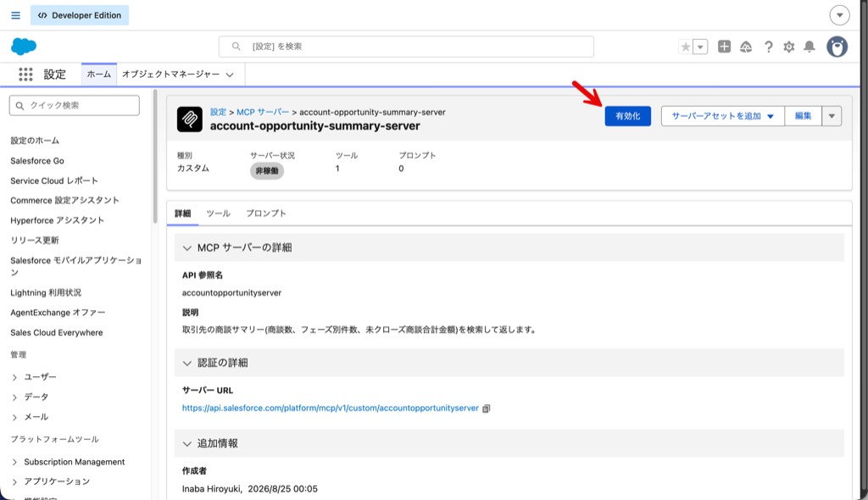Click the accountopportunityserver API name text
The image size is (868, 500).
232,292
